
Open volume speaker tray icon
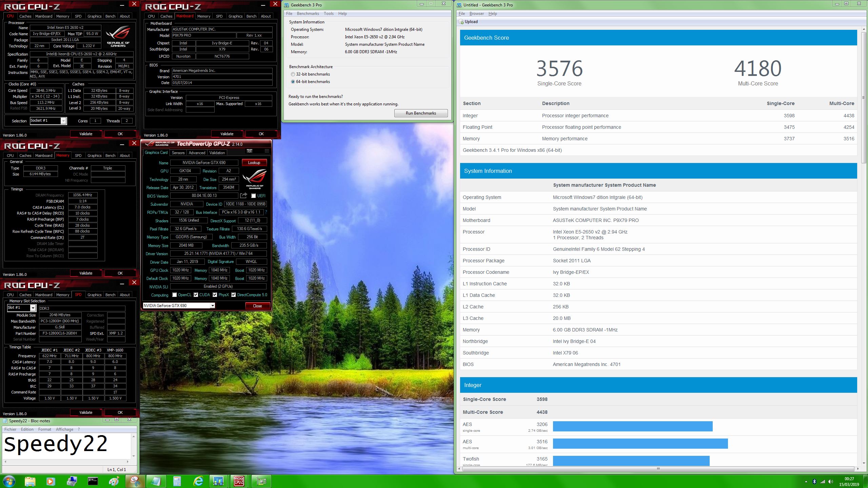point(831,482)
